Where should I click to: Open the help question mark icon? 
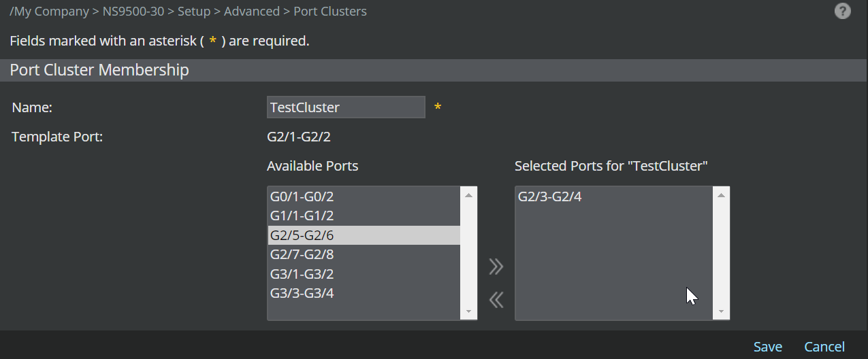click(x=842, y=11)
